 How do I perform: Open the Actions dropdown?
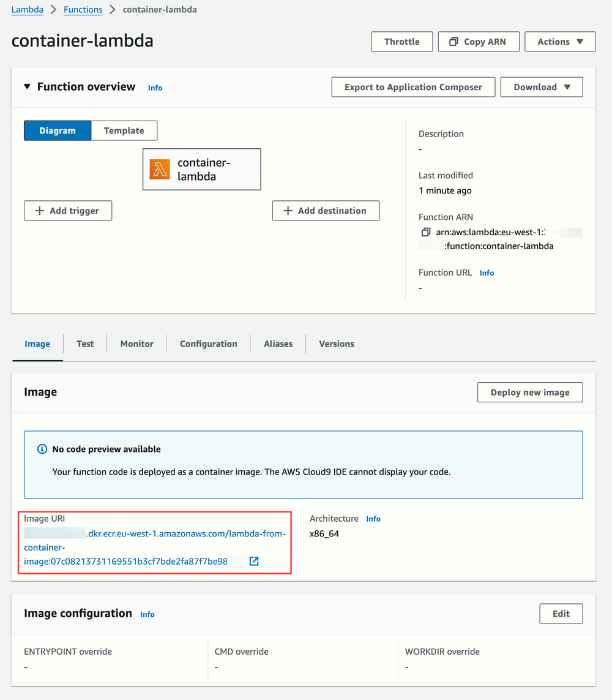pyautogui.click(x=559, y=41)
